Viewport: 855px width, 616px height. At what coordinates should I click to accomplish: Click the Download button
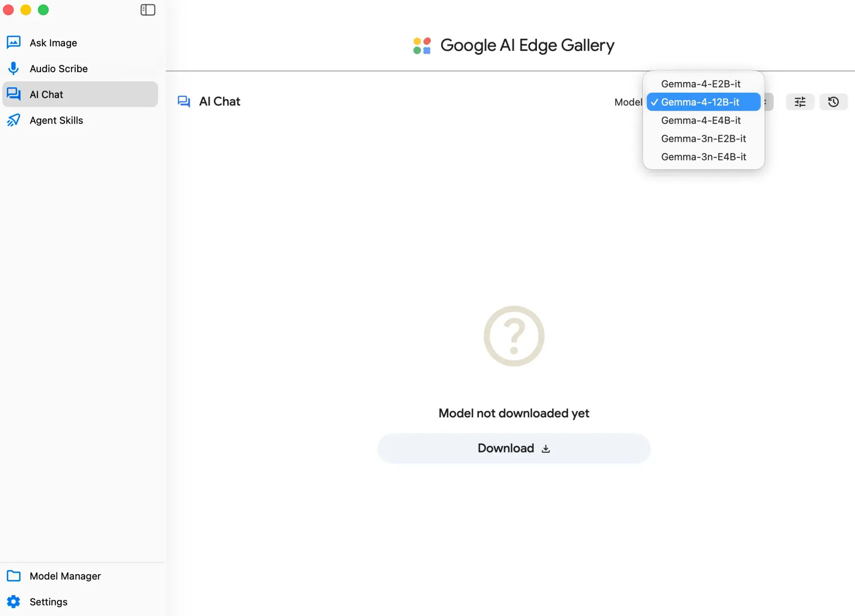[514, 448]
